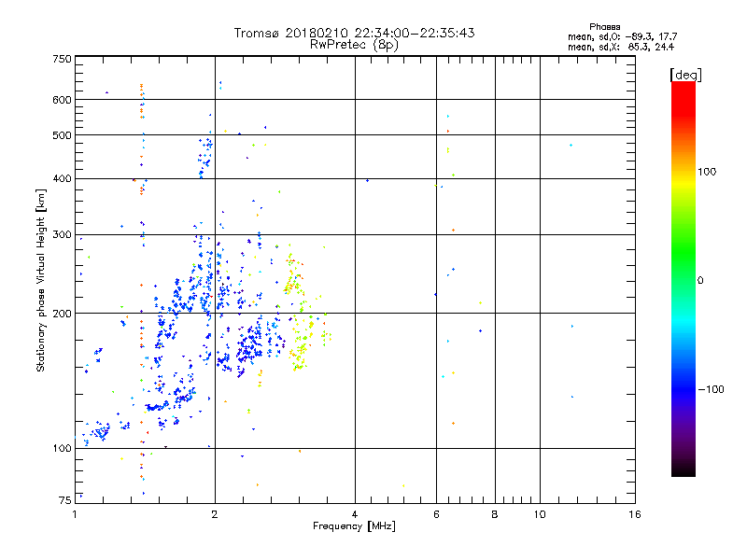Click the y-axis label 'Stationary phase Virtual Height [km]'
This screenshot has width=747, height=560.
coord(40,280)
